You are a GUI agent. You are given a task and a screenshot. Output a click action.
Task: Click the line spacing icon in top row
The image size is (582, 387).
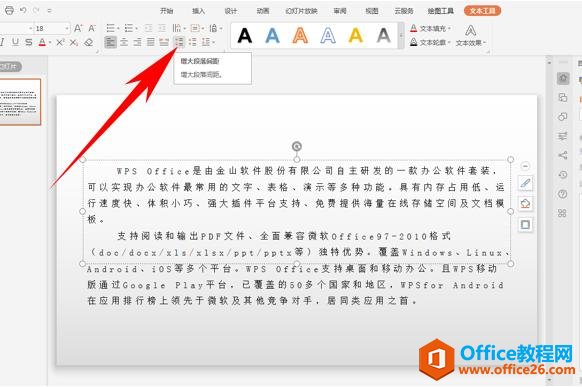pyautogui.click(x=213, y=28)
